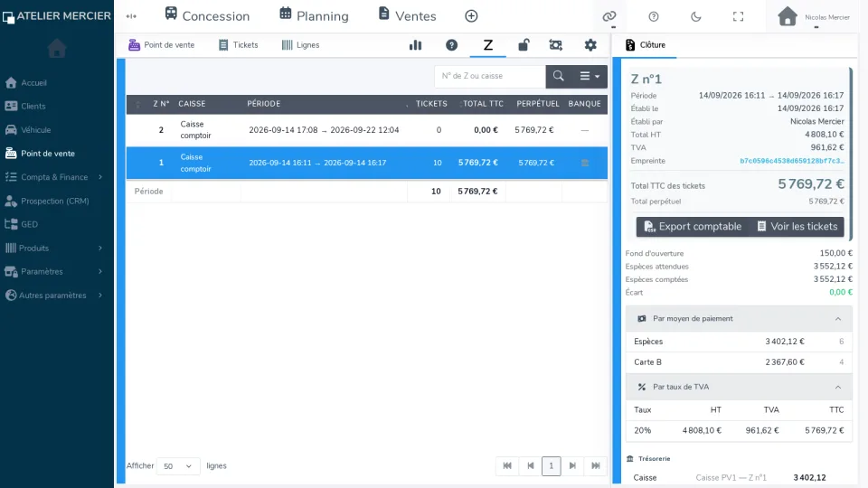The width and height of the screenshot is (868, 488).
Task: Click Export comptable button
Action: pyautogui.click(x=693, y=226)
